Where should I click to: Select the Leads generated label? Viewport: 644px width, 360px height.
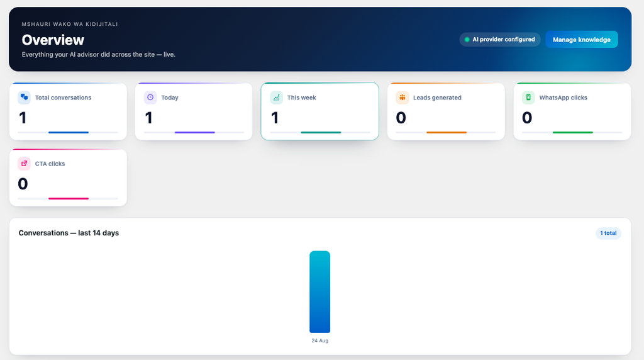438,98
